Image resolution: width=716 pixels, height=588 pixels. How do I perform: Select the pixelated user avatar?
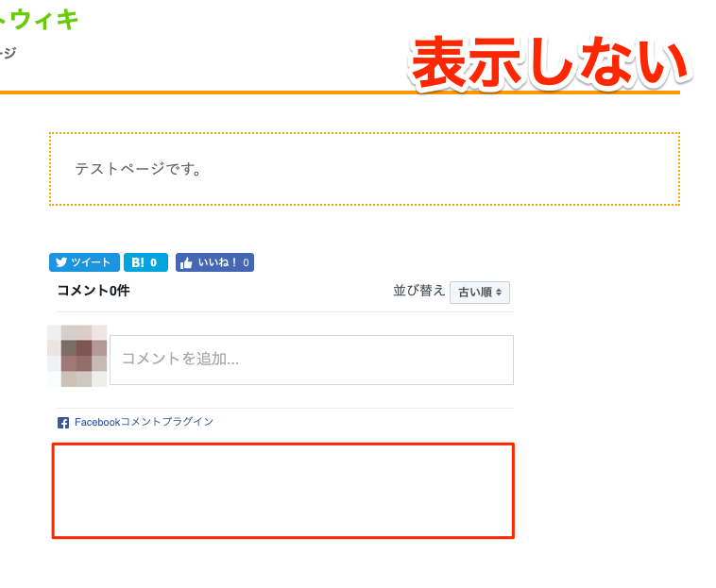(x=77, y=356)
